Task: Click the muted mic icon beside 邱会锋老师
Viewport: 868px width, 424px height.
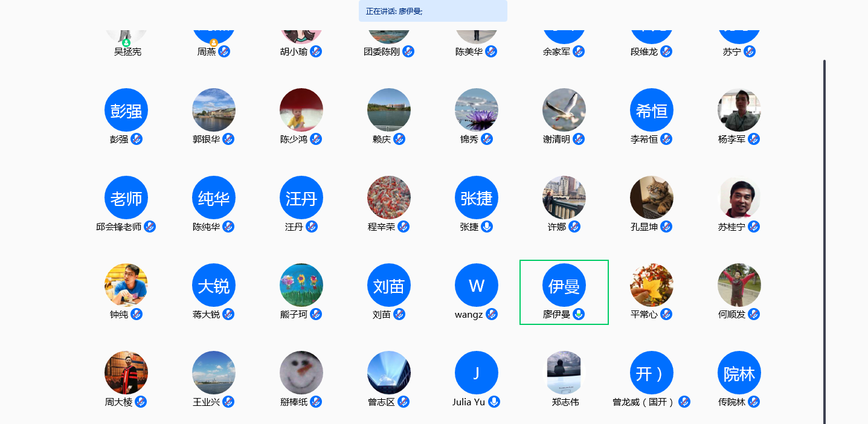Action: [x=150, y=226]
